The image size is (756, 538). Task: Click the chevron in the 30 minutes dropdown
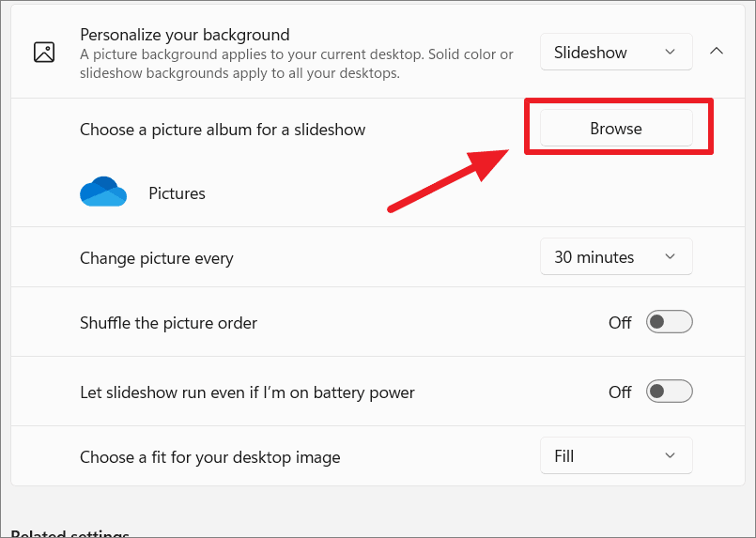tap(670, 256)
